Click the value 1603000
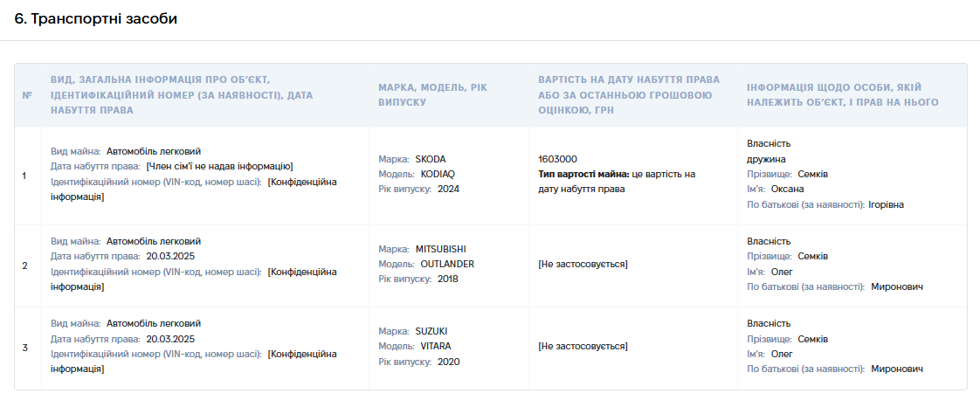980x407 pixels. (557, 159)
